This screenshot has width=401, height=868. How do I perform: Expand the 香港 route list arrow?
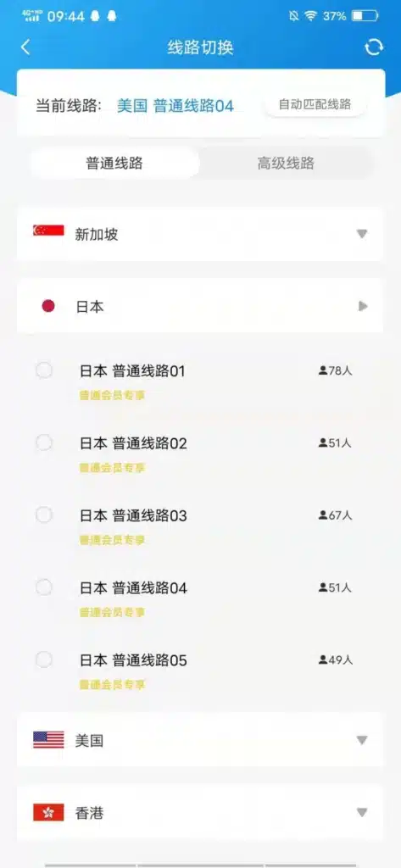(362, 813)
